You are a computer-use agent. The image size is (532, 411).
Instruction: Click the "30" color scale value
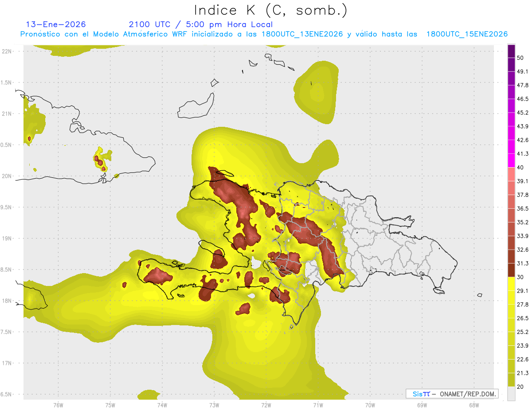[520, 277]
